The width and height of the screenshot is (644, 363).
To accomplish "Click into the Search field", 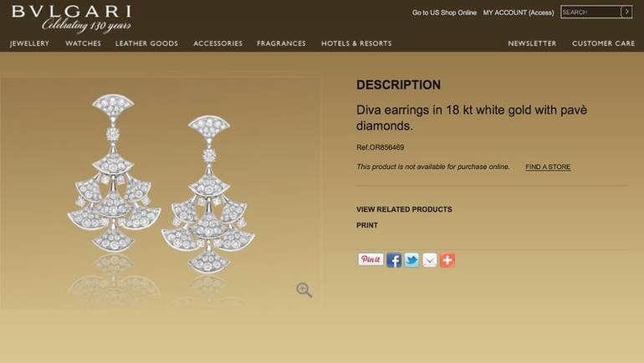I will tap(590, 12).
